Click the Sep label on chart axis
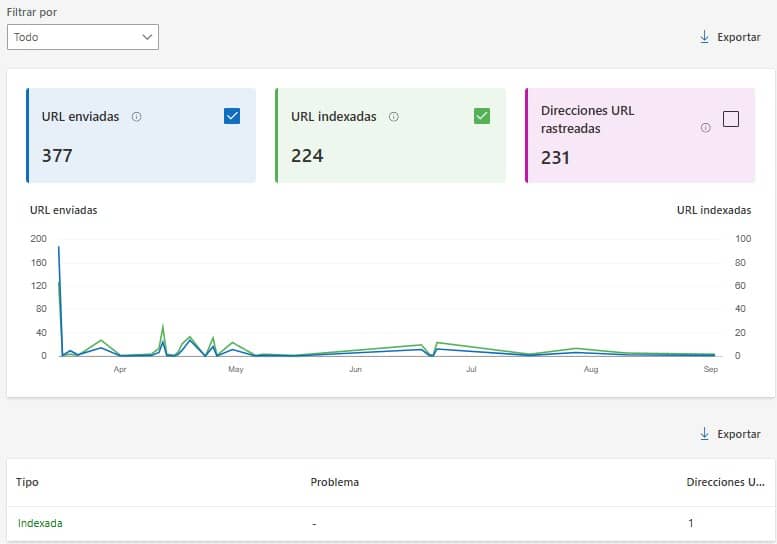The image size is (777, 544). [711, 370]
